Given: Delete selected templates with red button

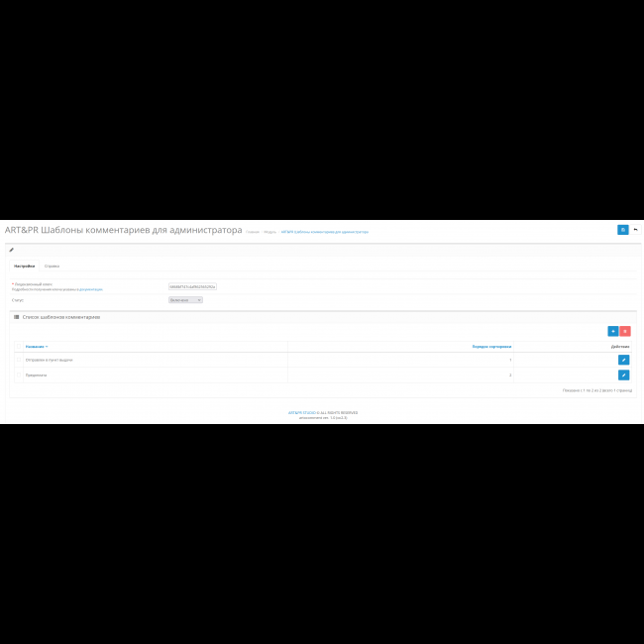Looking at the screenshot, I should pos(625,331).
